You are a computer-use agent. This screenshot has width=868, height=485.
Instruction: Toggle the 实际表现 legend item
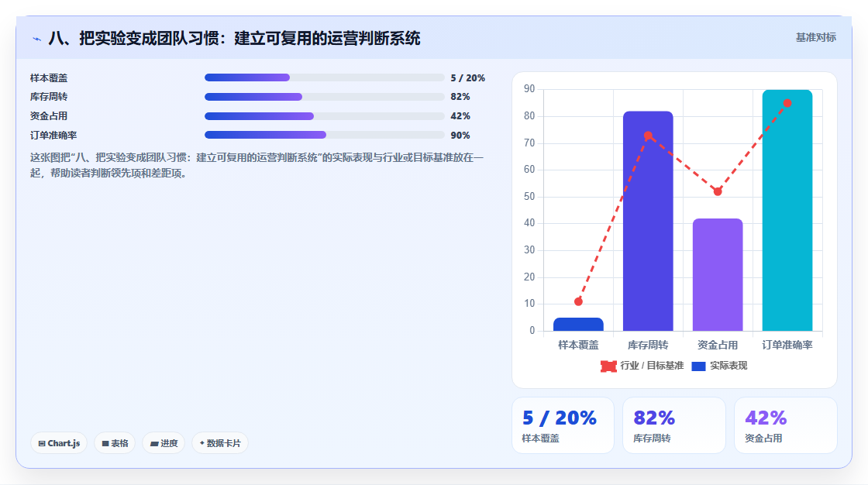[x=720, y=366]
